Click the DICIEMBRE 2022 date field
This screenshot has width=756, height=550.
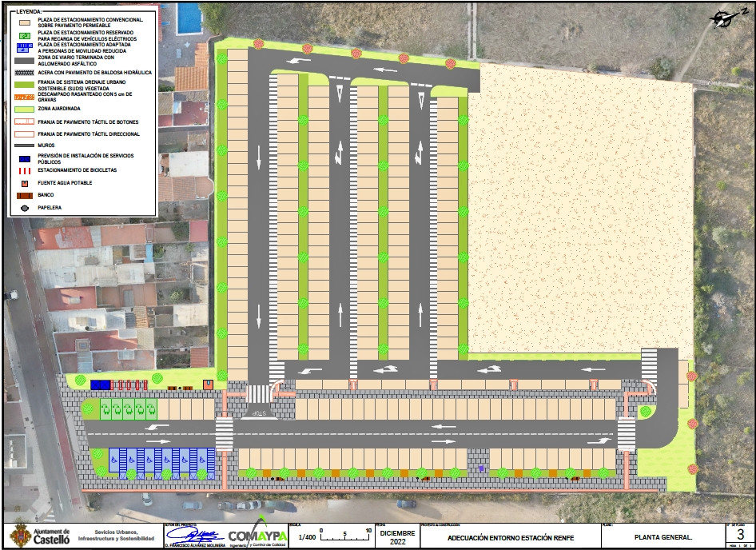tap(397, 536)
